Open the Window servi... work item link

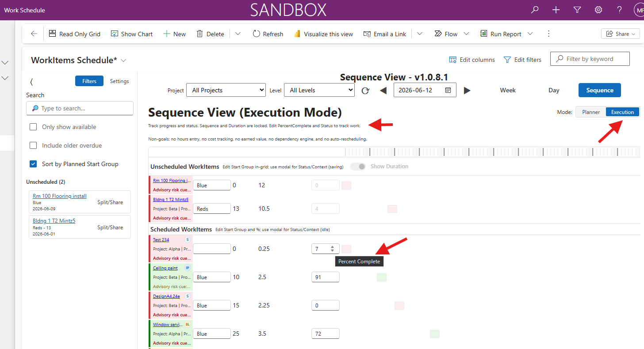pos(168,324)
